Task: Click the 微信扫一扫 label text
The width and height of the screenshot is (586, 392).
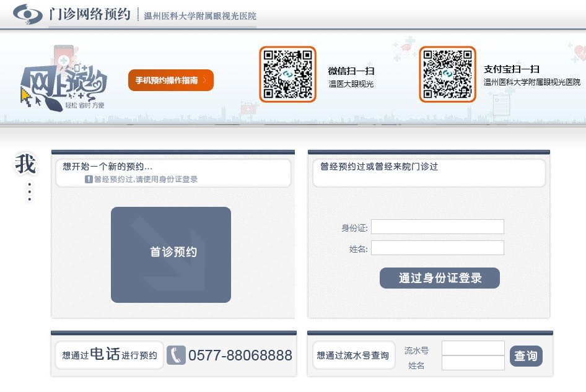Action: coord(351,71)
